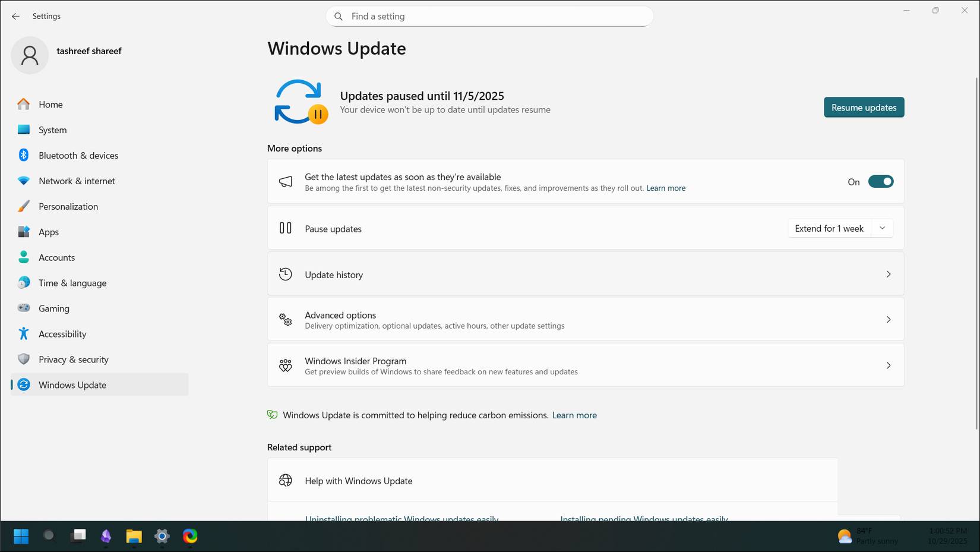
Task: Open Accessibility settings
Action: tap(62, 333)
